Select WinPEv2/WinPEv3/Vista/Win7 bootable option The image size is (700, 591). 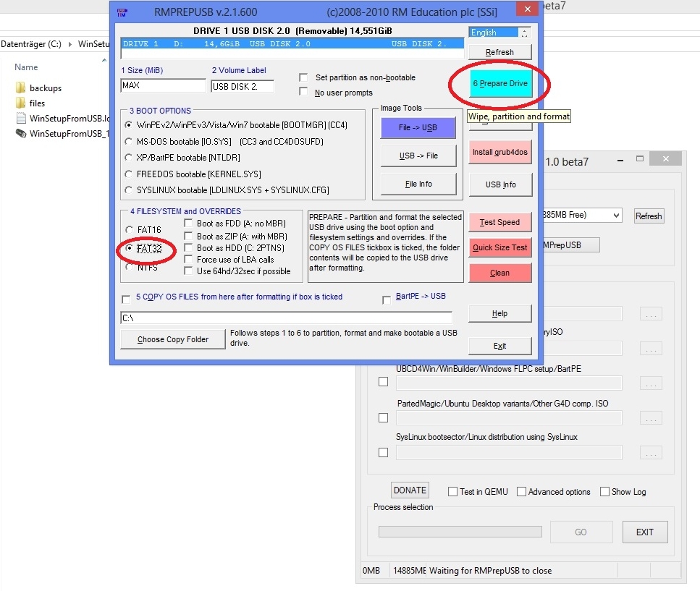tap(129, 125)
